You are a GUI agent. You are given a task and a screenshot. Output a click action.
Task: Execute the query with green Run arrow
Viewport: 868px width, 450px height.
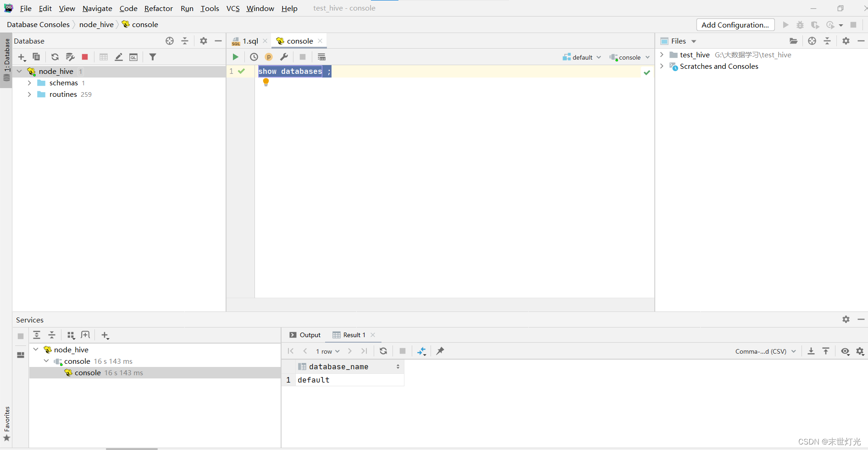tap(235, 57)
